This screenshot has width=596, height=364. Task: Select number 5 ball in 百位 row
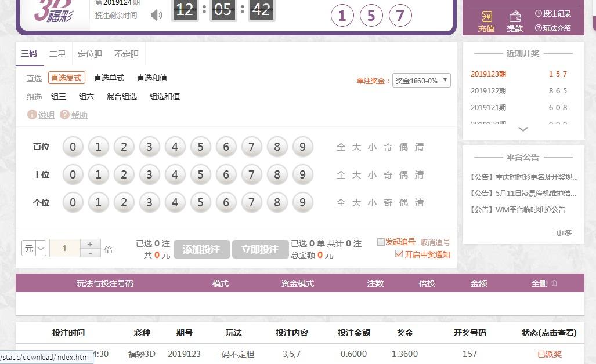coord(200,147)
